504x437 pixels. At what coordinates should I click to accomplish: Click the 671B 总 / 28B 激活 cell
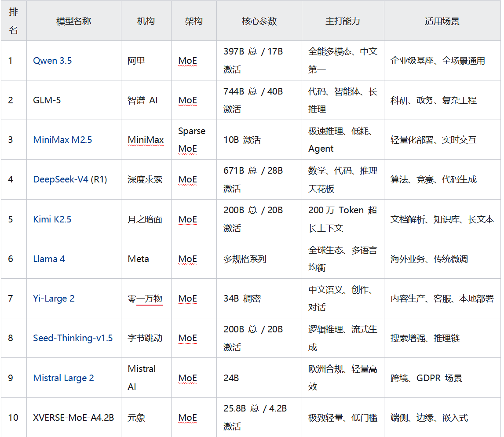[x=259, y=179]
